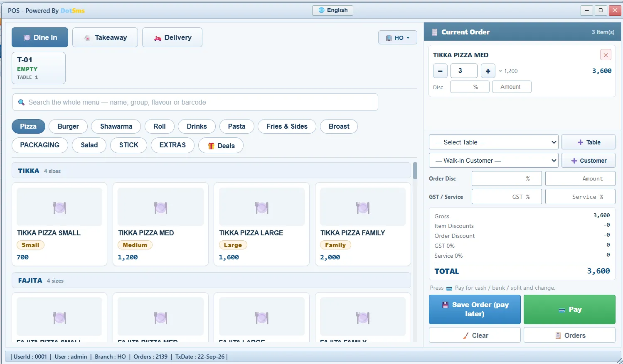Open the Orders list
The height and width of the screenshot is (364, 623).
point(569,335)
